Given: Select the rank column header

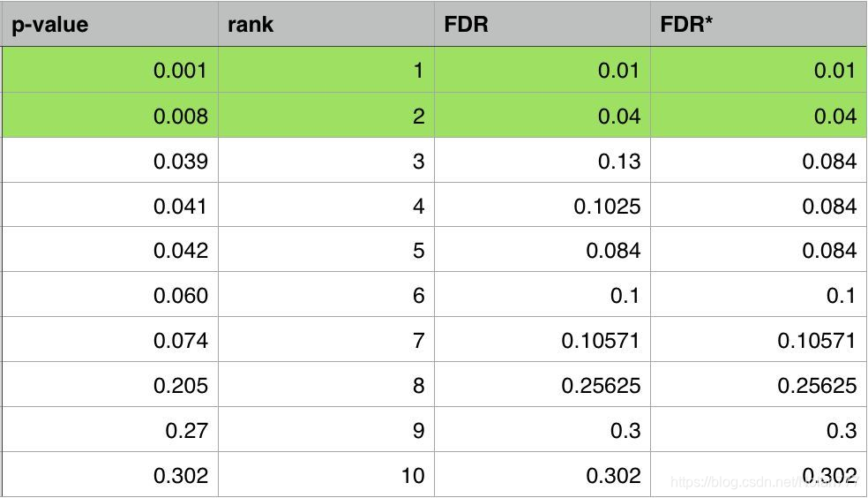Looking at the screenshot, I should (326, 24).
